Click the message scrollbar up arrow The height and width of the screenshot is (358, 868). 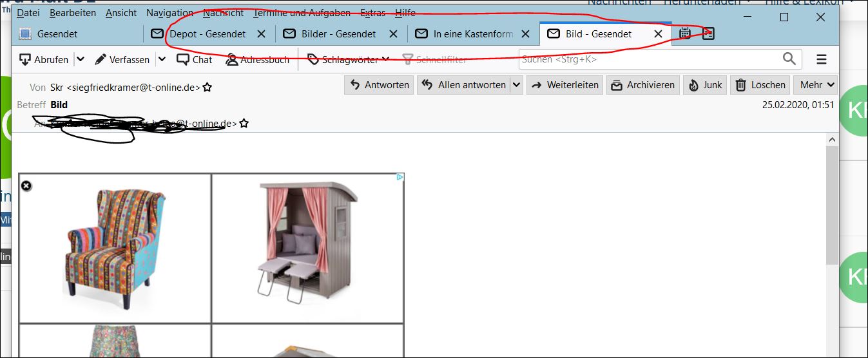pyautogui.click(x=832, y=140)
